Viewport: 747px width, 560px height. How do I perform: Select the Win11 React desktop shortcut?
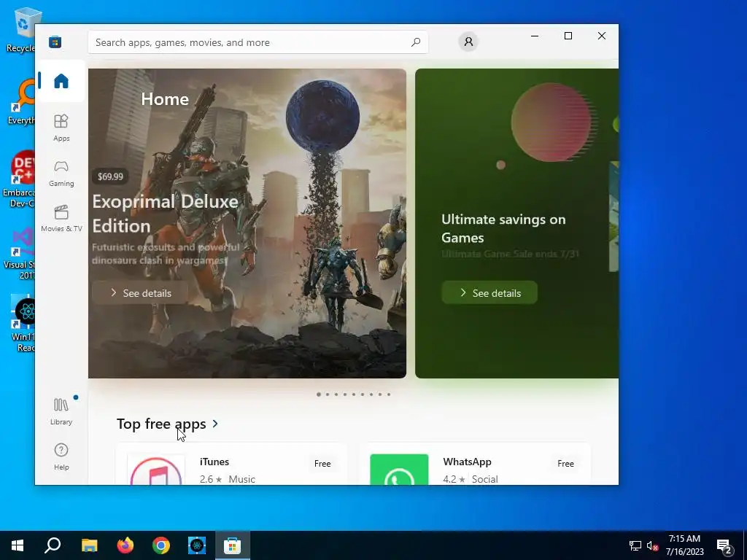click(21, 324)
